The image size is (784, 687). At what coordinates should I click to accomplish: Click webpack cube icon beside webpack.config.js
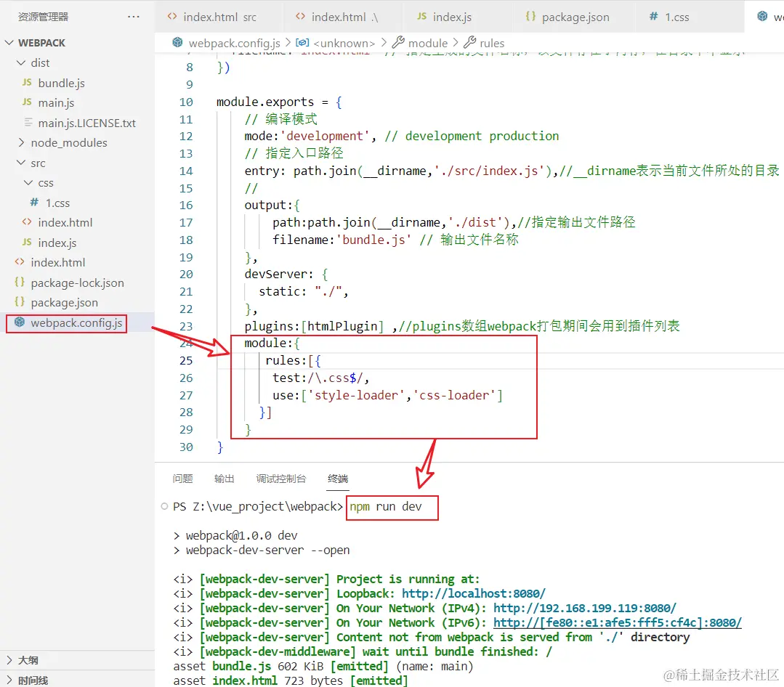click(20, 322)
